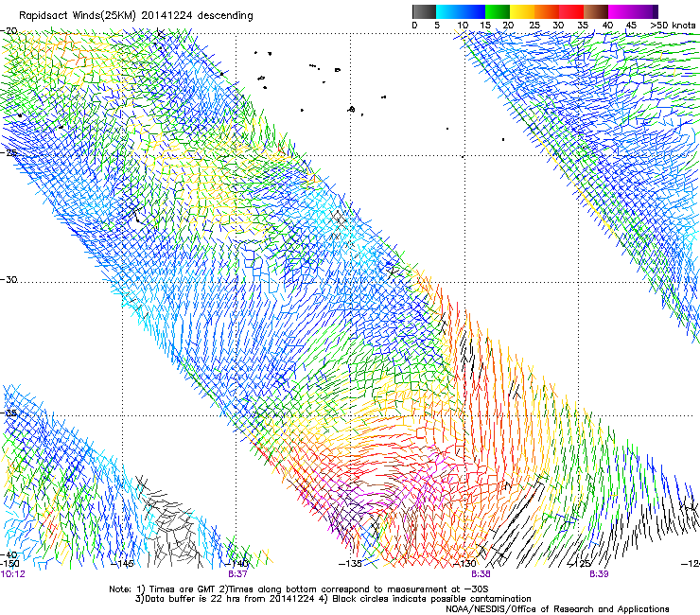This screenshot has width=700, height=615.
Task: Click the green 15–20 knots color segment
Action: pos(498,11)
